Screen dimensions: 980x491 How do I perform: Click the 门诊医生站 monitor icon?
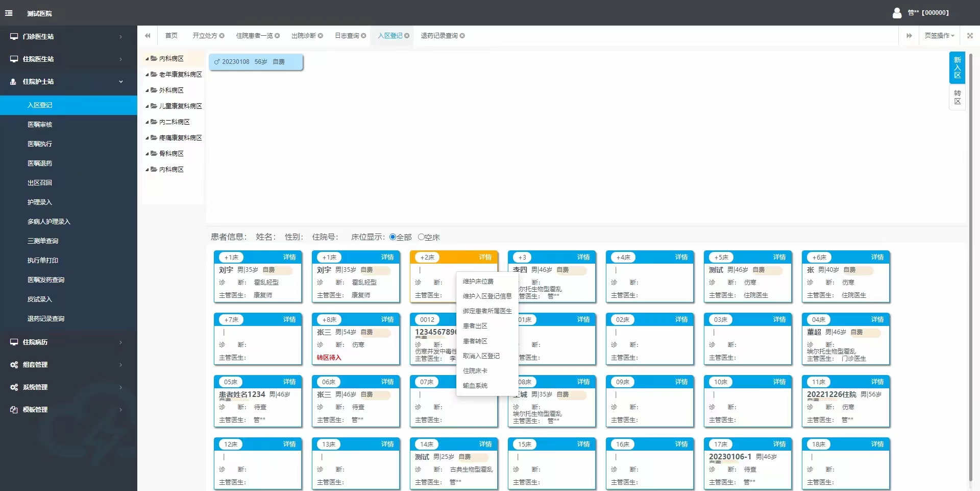point(14,37)
